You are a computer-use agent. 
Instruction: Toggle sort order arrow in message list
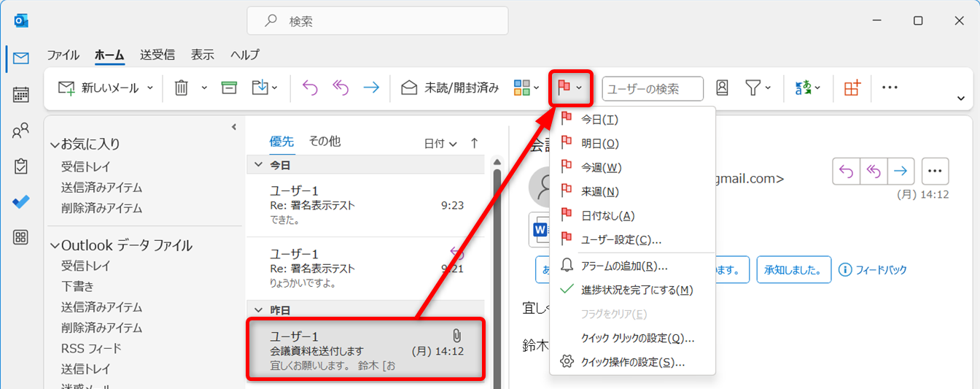pos(474,144)
